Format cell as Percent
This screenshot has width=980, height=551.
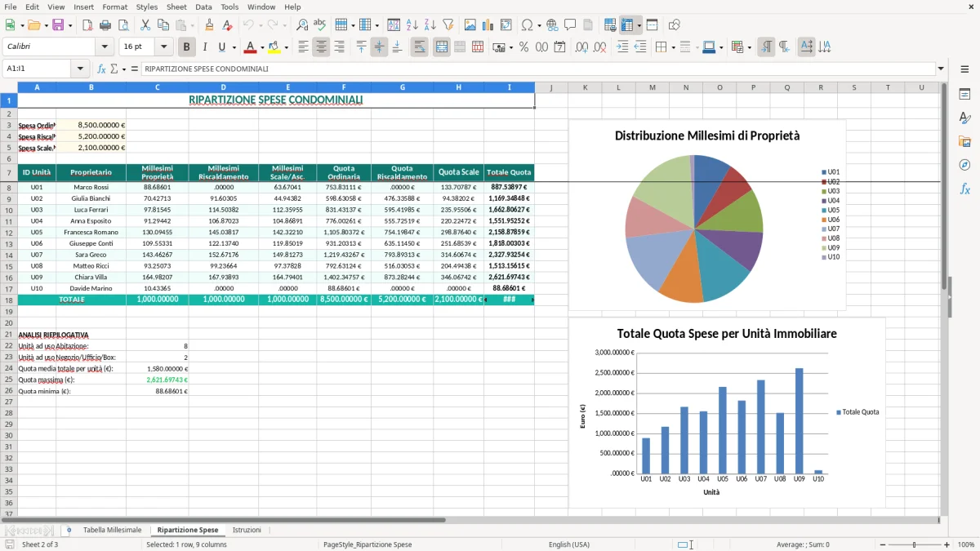coord(523,47)
